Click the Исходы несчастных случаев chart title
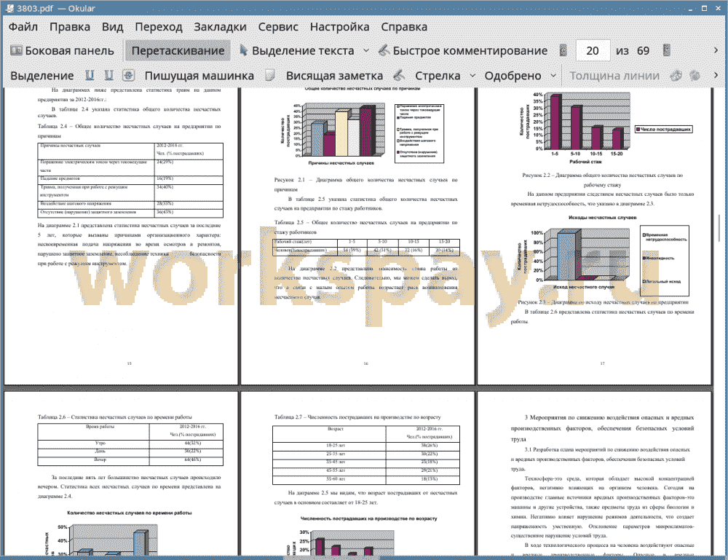The height and width of the screenshot is (560, 728). pyautogui.click(x=602, y=217)
